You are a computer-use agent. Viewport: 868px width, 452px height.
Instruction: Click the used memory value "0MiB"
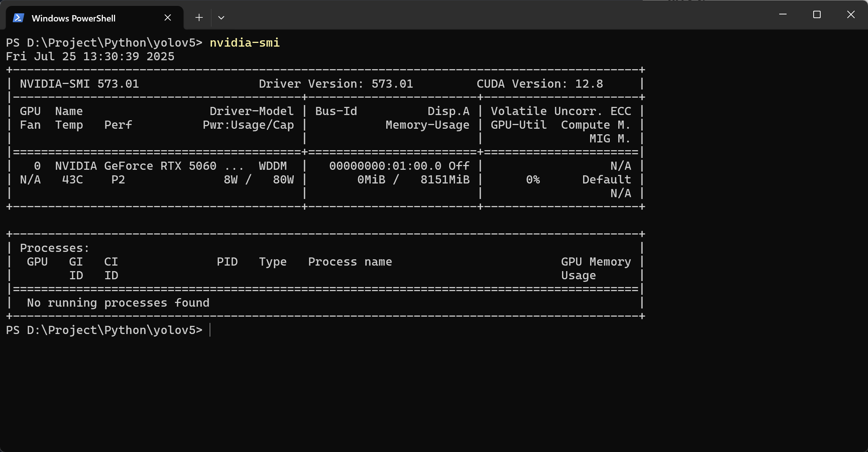tap(371, 180)
